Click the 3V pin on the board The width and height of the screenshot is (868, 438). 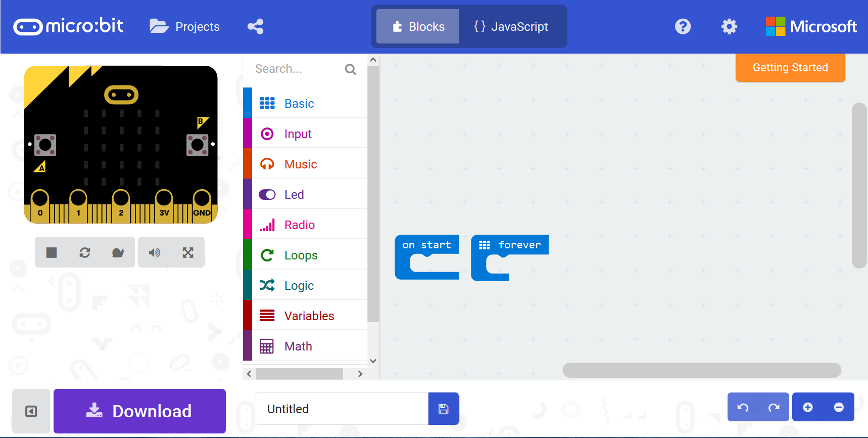(164, 206)
